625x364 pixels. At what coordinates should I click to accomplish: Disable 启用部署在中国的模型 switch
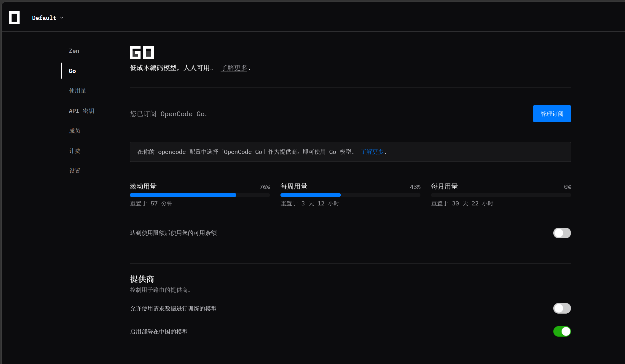(x=562, y=331)
